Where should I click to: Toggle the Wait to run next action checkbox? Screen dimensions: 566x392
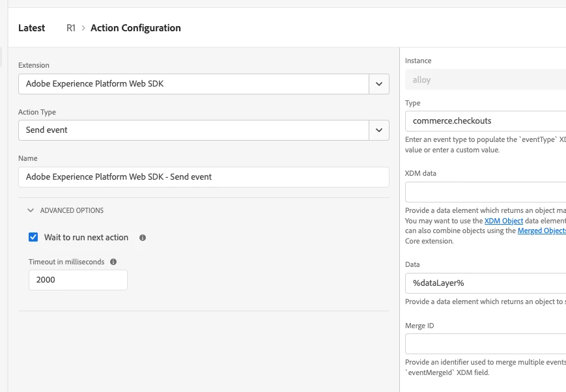(x=34, y=237)
